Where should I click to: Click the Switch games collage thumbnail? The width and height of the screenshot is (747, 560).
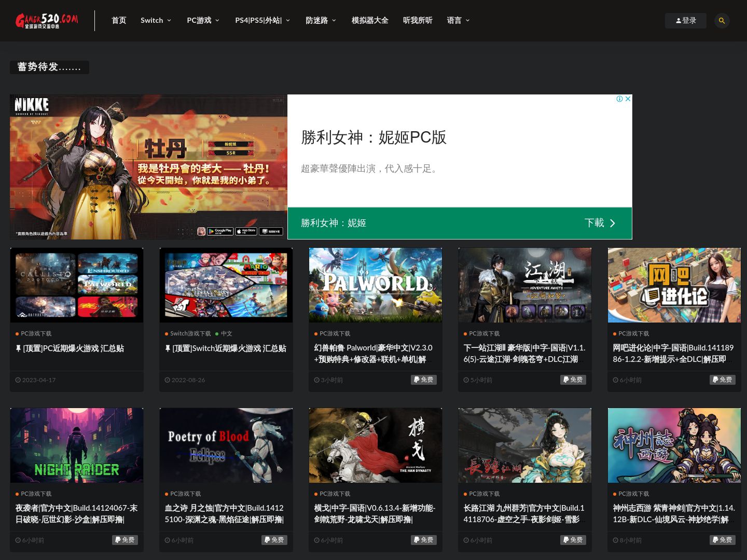coord(226,285)
